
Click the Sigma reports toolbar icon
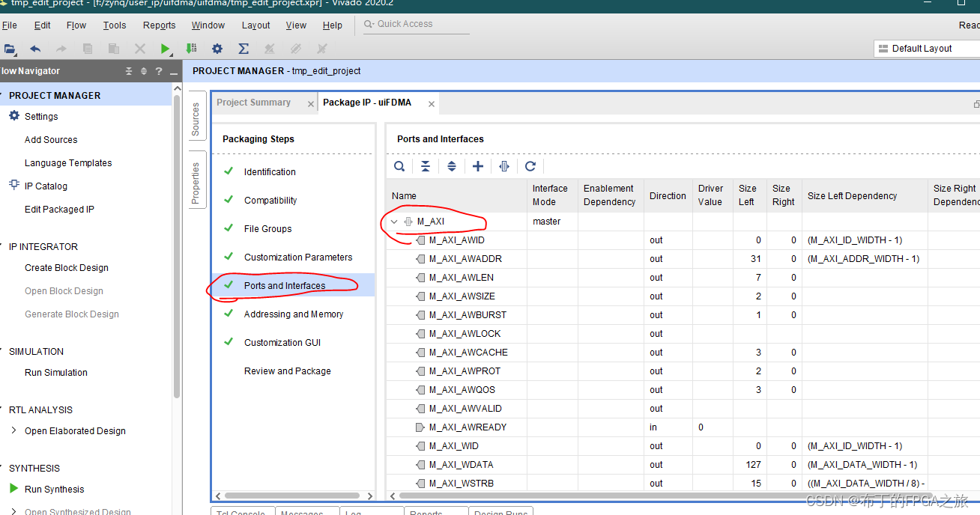[244, 49]
